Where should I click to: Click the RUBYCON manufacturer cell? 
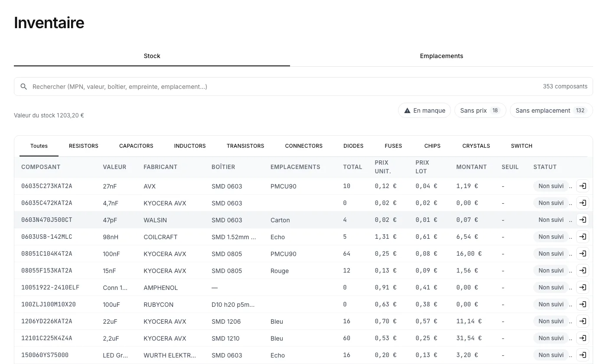pos(159,305)
